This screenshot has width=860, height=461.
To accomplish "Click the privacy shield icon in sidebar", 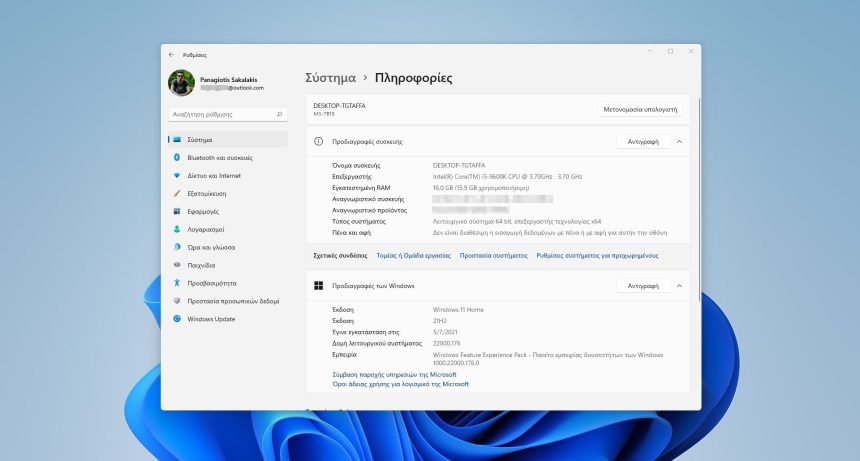I will click(x=177, y=301).
